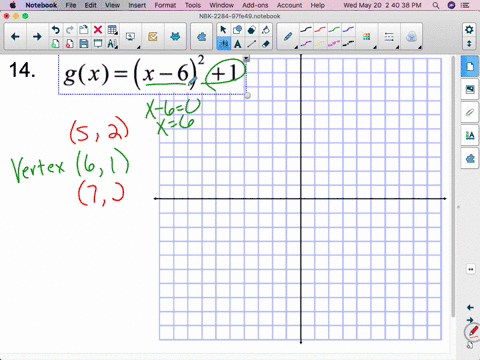This screenshot has height=360, width=480.
Task: Go to next page with right arrow
Action: pyautogui.click(x=37, y=37)
